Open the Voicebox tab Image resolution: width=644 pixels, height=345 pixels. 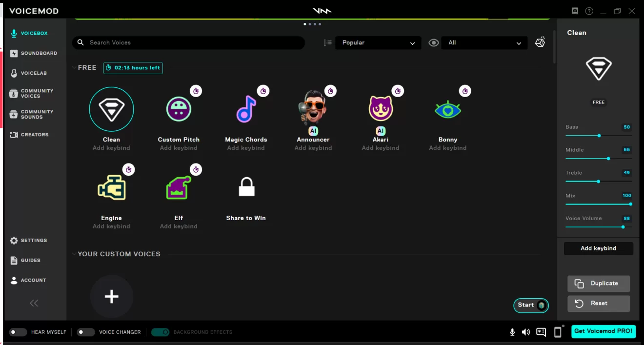click(29, 34)
